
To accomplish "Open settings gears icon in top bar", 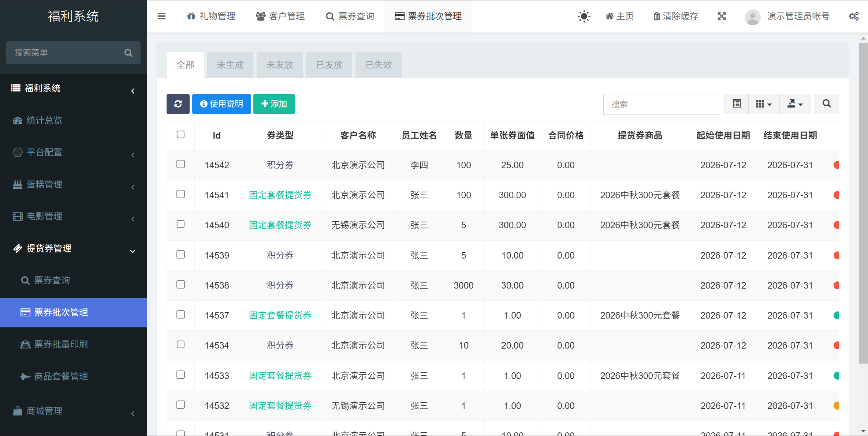I will tap(854, 16).
